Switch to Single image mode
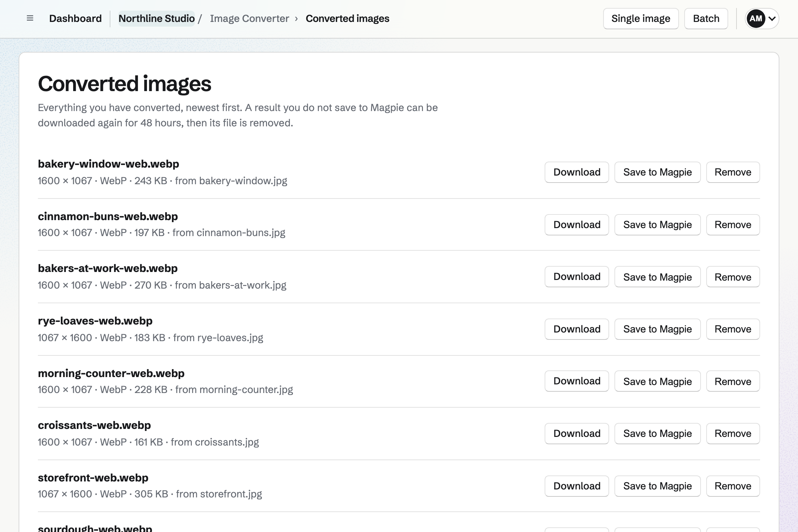 [x=641, y=18]
